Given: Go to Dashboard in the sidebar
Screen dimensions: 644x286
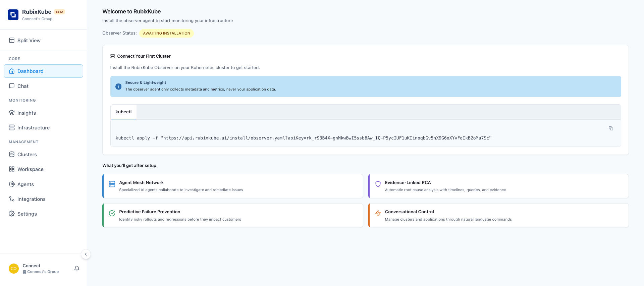Looking at the screenshot, I should point(43,71).
